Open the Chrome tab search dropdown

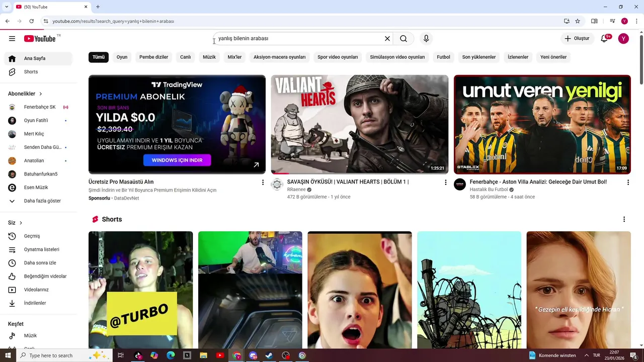point(7,7)
